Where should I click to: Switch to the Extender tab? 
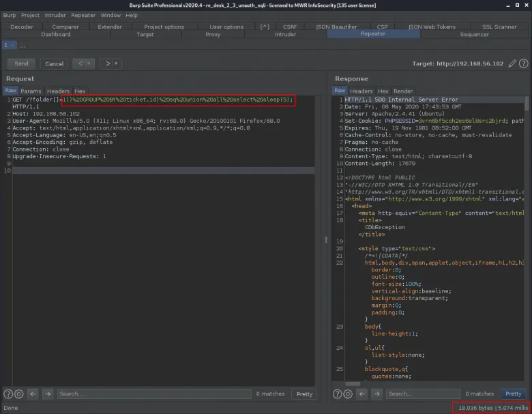(110, 27)
